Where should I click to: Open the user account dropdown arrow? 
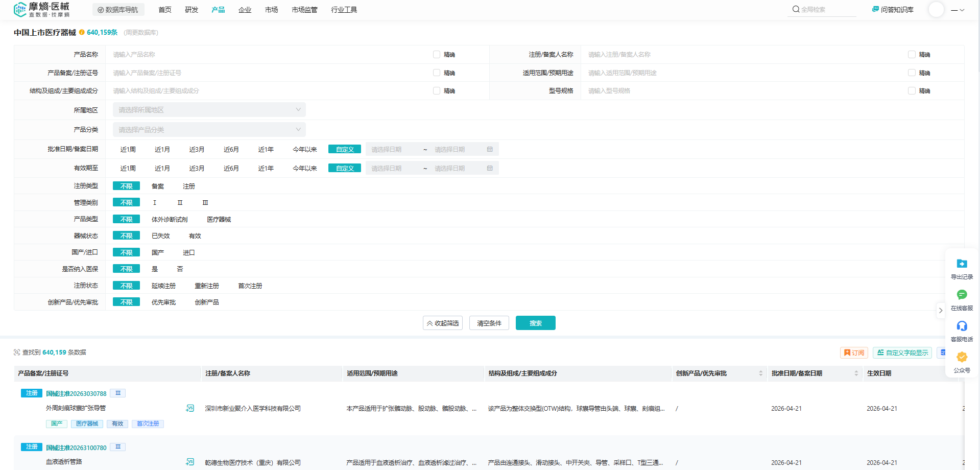962,10
